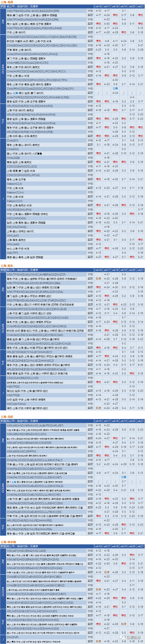Select HPL(PS5)ONE(PS5)YML(PS5)HMM(PS5) row
This screenshot has width=145, height=644.
pos(46,106)
